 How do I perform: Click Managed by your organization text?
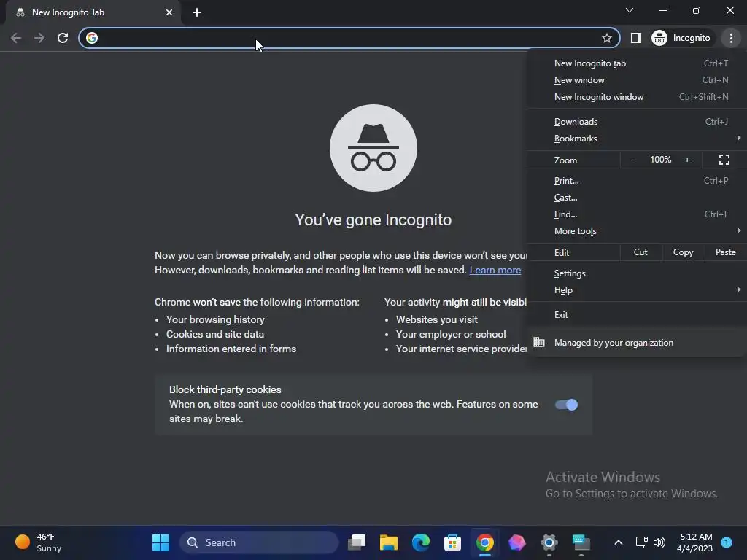tap(614, 343)
